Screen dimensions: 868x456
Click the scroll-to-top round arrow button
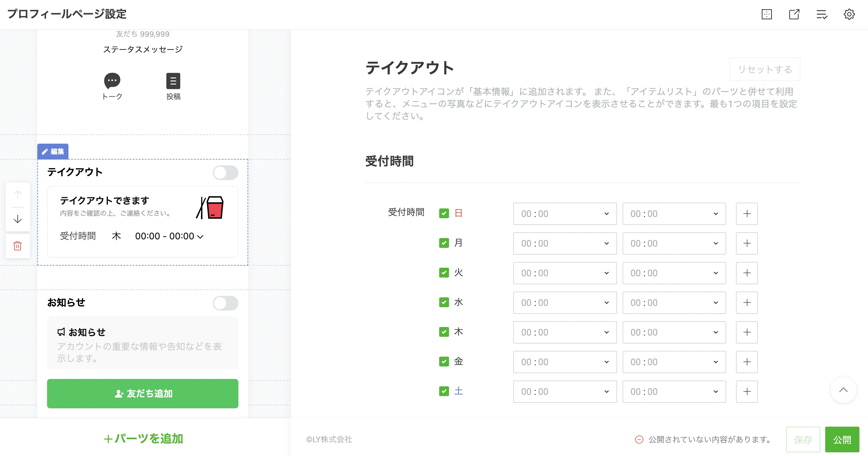[x=843, y=390]
